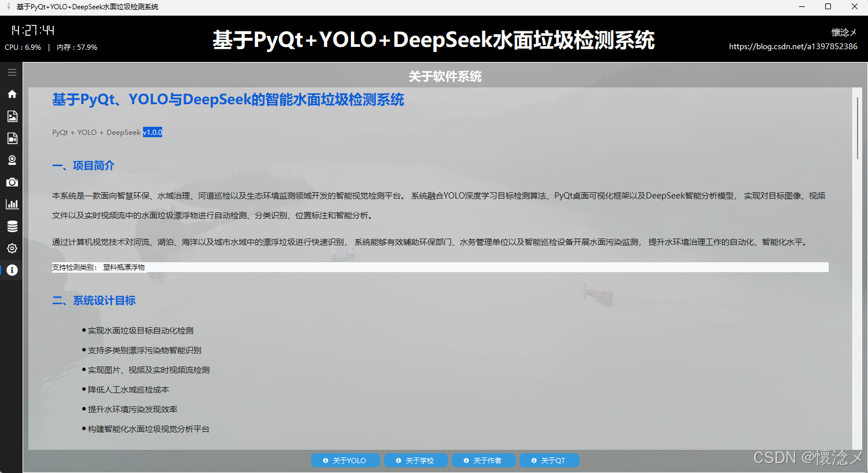
Task: Click the bullet 支持多类别漂浮污染物智能识别
Action: [x=145, y=350]
